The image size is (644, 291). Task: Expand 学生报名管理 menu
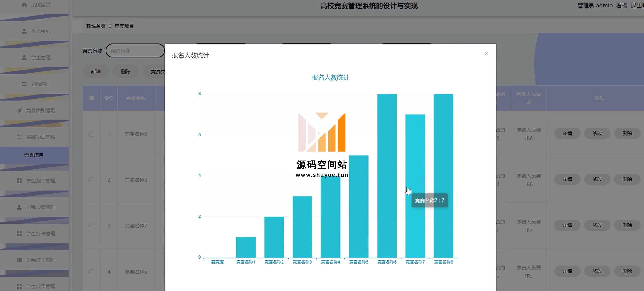click(34, 181)
